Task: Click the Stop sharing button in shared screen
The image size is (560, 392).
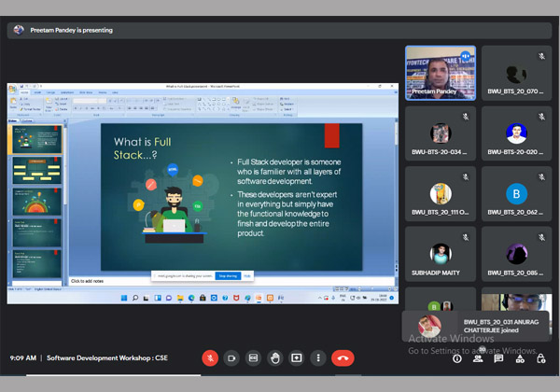Action: point(227,276)
